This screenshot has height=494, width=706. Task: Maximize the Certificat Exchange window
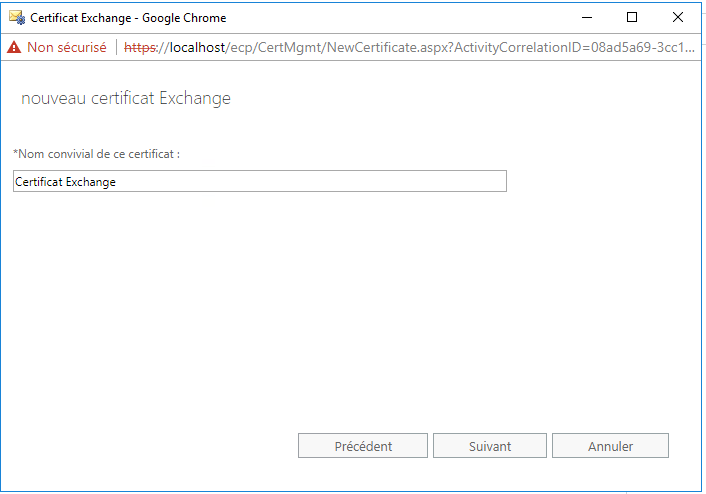tap(632, 17)
